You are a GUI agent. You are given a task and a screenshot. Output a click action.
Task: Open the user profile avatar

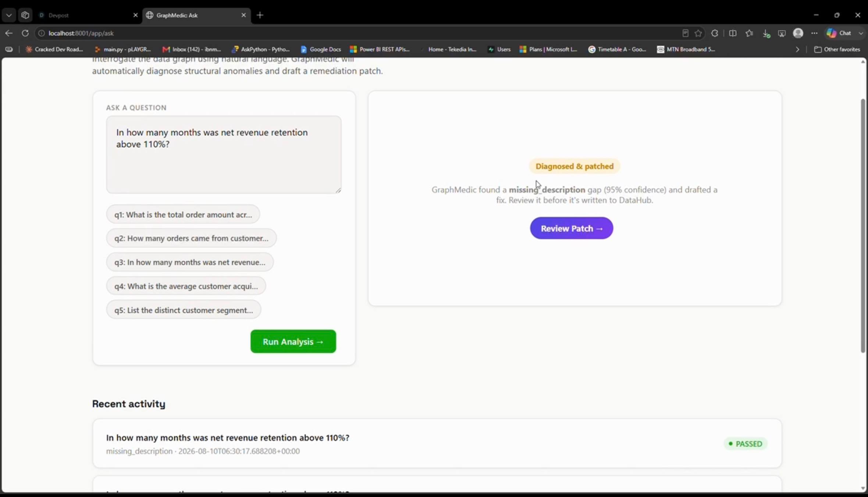[798, 33]
